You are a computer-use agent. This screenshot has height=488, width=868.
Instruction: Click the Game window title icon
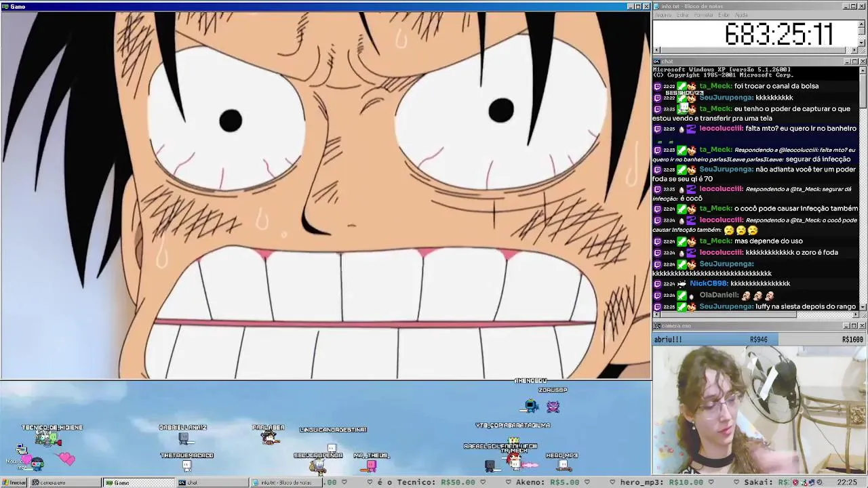5,7
